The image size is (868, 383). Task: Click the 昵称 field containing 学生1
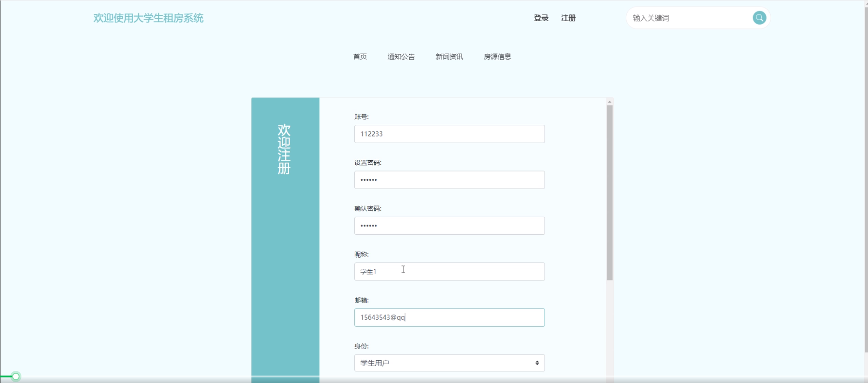449,272
